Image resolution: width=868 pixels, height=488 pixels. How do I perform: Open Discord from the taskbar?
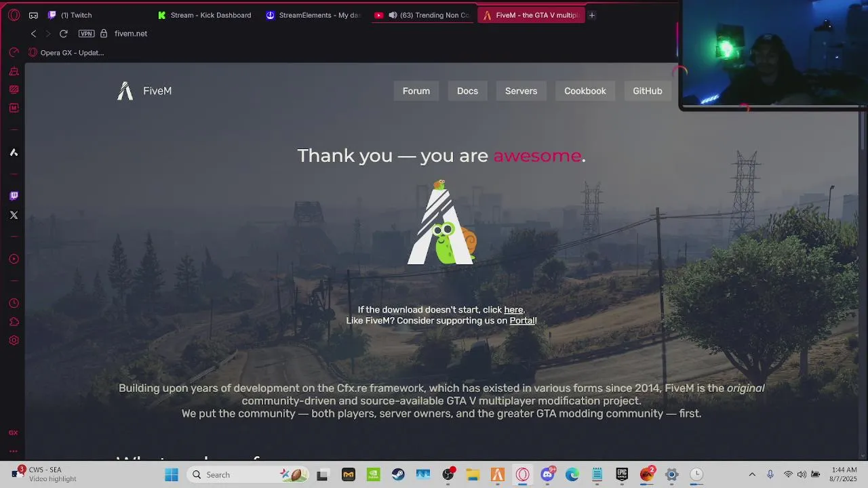(x=548, y=474)
